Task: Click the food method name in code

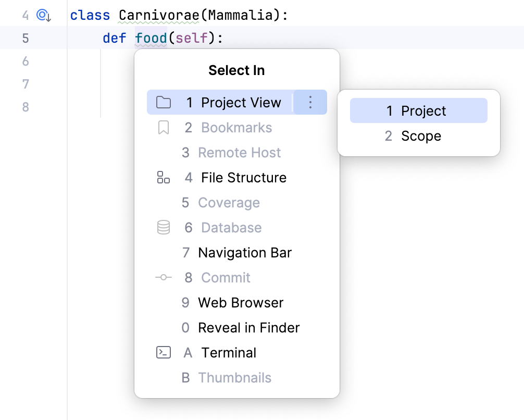Action: pyautogui.click(x=151, y=38)
